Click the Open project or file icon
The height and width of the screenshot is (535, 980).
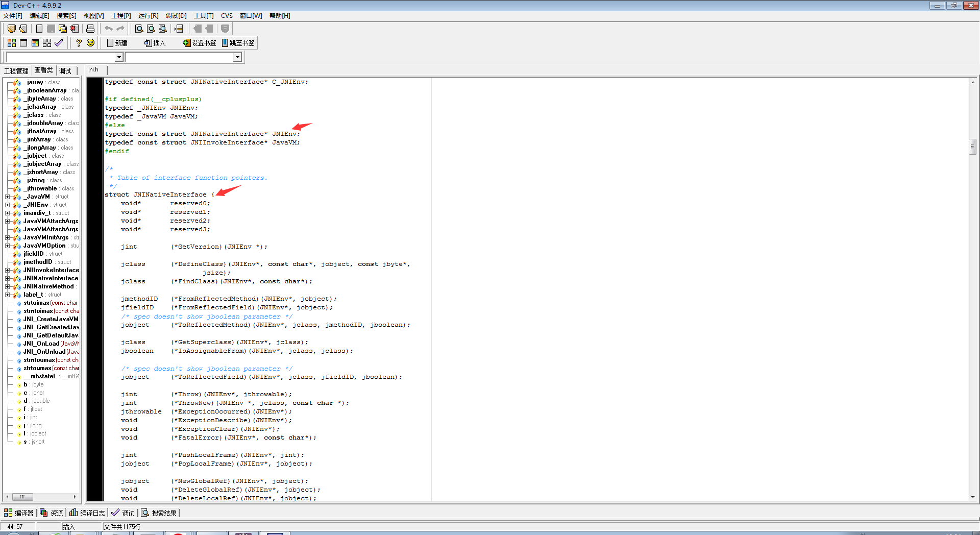(12, 29)
